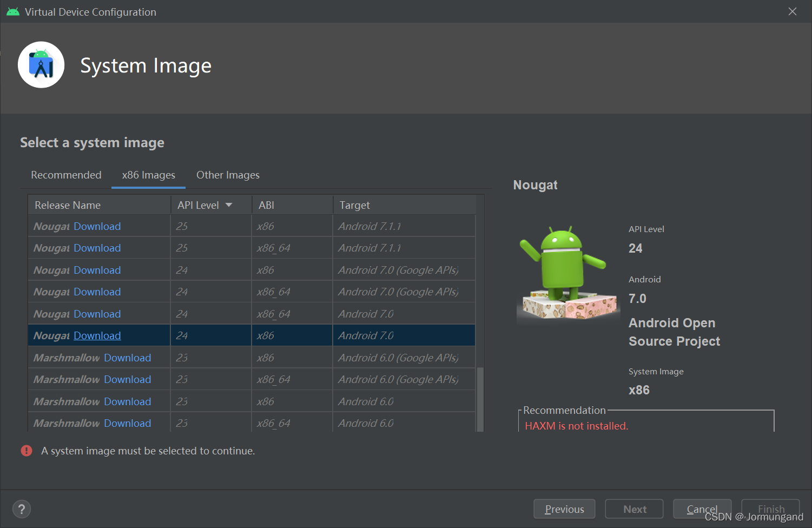Click the red error warning icon

click(27, 451)
